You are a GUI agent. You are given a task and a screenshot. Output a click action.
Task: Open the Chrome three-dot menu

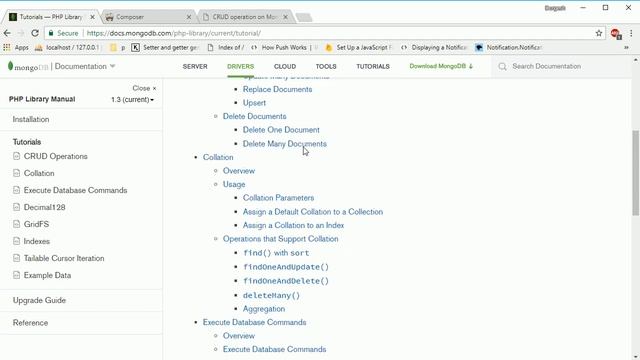[631, 33]
